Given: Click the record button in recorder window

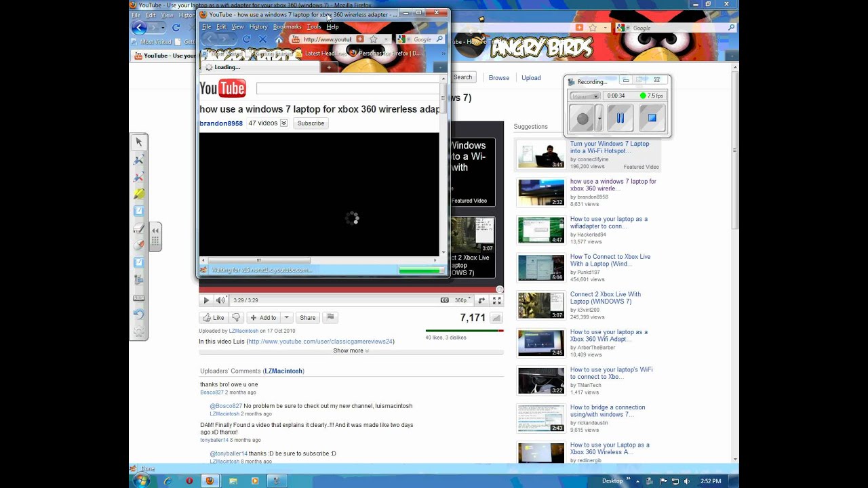Looking at the screenshot, I should pyautogui.click(x=582, y=119).
